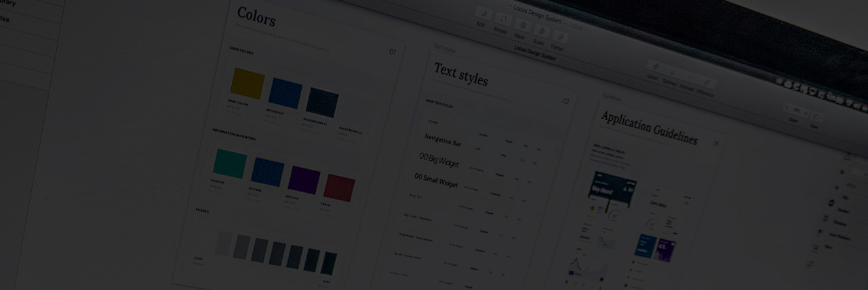868x290 pixels.
Task: Select the dark teal Background 01 swatch
Action: (x=322, y=103)
